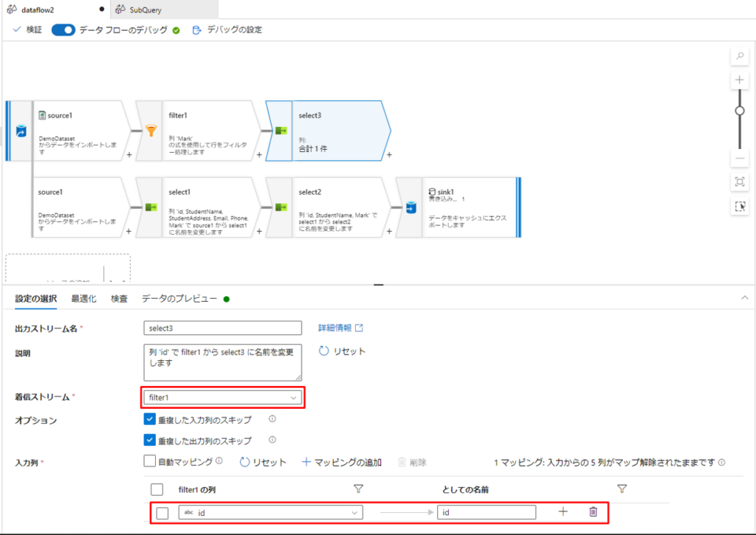This screenshot has width=756, height=535.
Task: Open the 着信ストリーム dropdown
Action: pos(223,398)
